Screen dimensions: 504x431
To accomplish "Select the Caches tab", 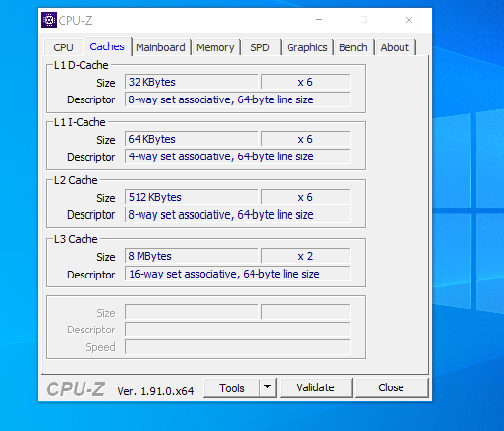I will (107, 46).
